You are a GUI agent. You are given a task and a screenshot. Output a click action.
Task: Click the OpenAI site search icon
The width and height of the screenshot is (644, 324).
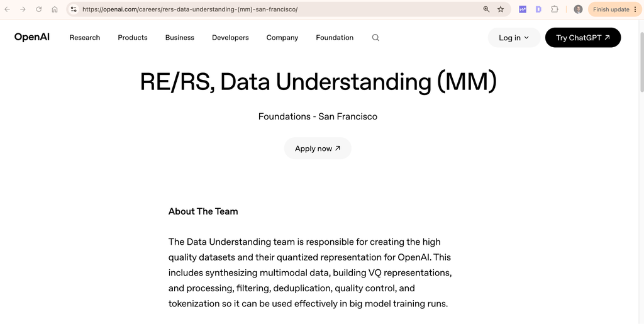(375, 37)
